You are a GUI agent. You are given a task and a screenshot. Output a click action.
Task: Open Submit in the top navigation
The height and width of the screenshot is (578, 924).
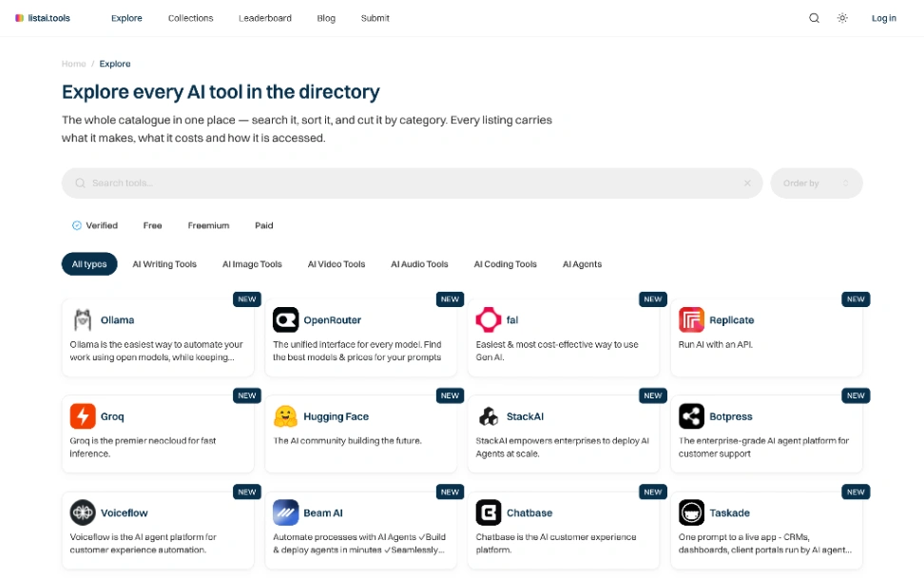(x=375, y=18)
